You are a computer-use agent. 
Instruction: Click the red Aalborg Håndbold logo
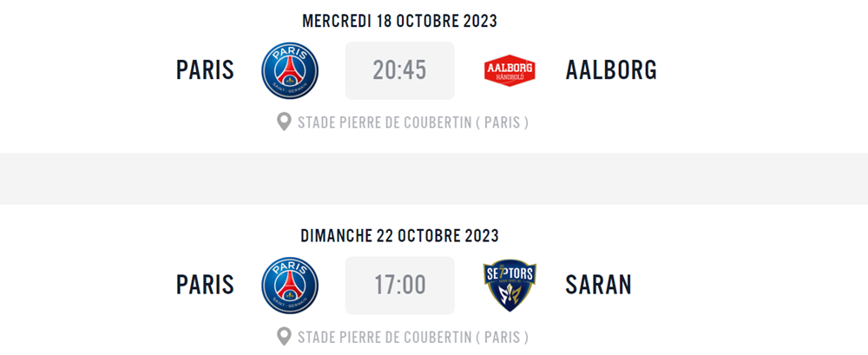pyautogui.click(x=510, y=70)
